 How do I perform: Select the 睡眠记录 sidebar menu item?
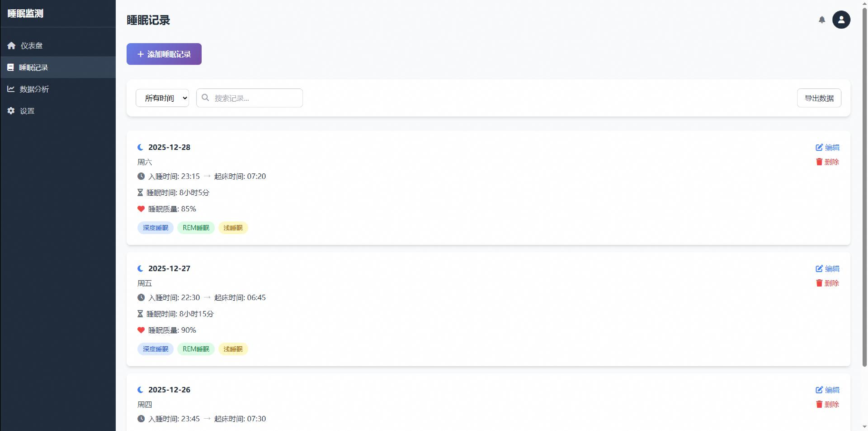[33, 68]
